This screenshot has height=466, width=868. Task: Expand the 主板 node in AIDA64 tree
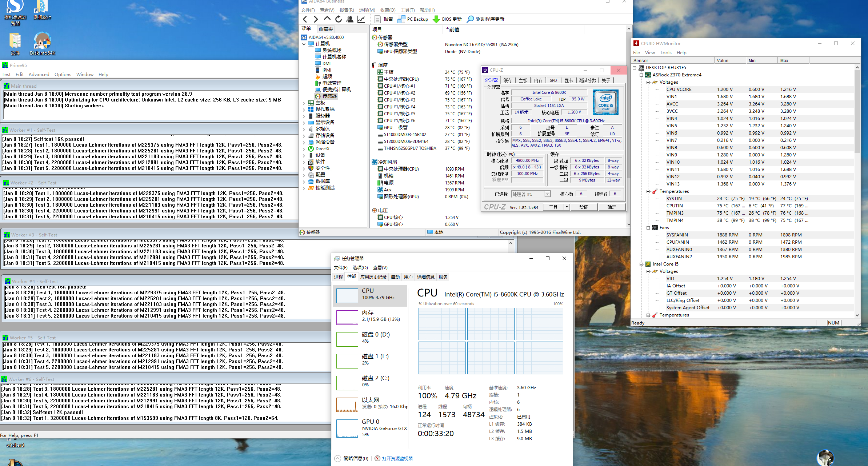[x=304, y=103]
